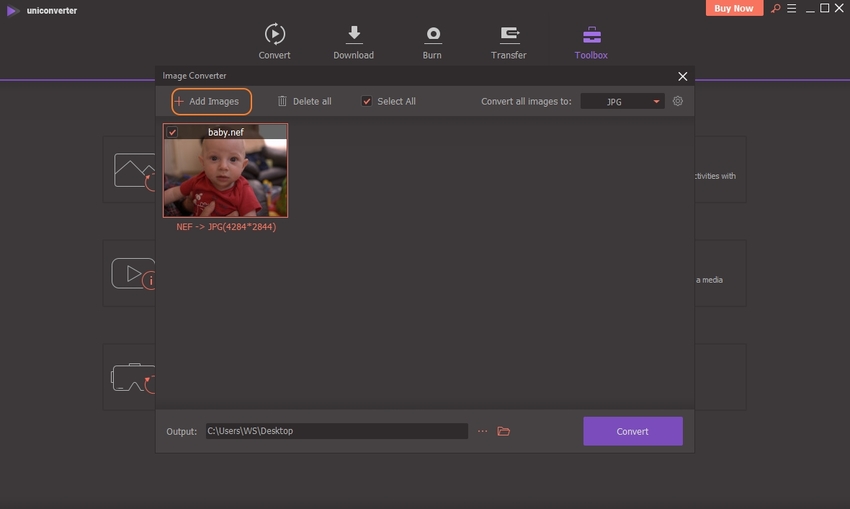Close the Image Converter dialog
The width and height of the screenshot is (850, 509).
click(683, 76)
